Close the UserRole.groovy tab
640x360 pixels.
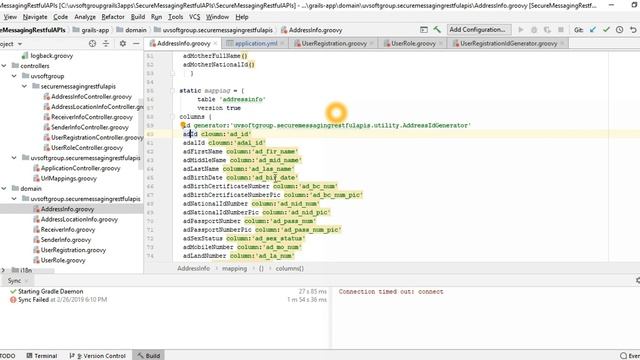pyautogui.click(x=441, y=43)
